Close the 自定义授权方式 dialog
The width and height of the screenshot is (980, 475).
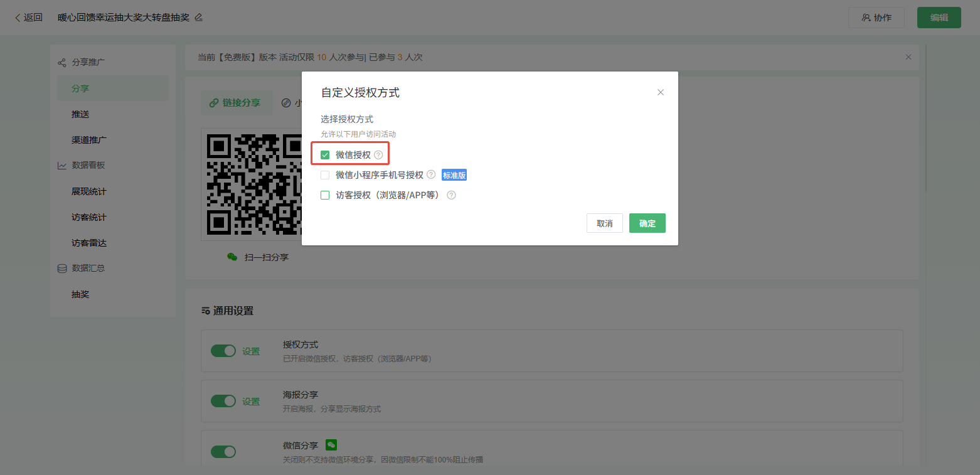coord(661,92)
